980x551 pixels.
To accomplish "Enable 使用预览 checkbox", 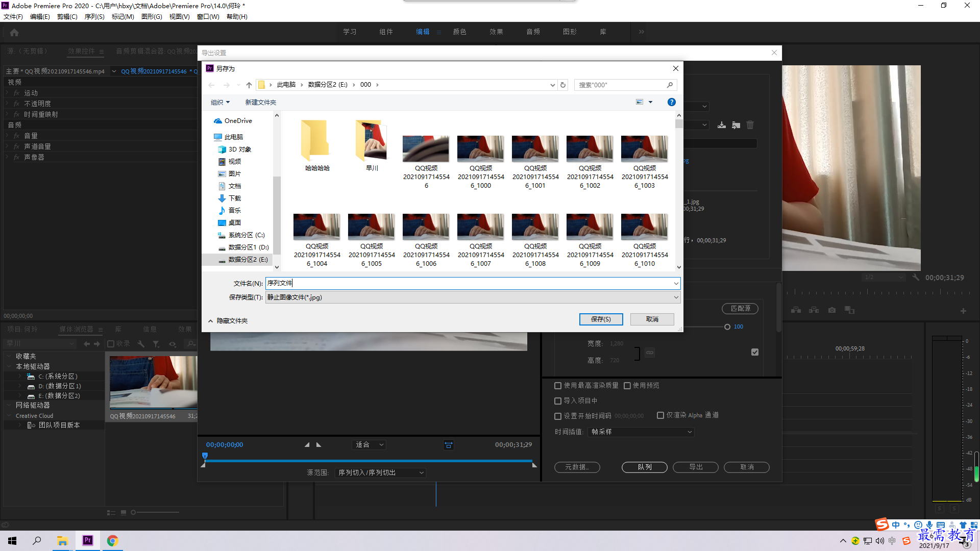I will pos(627,386).
